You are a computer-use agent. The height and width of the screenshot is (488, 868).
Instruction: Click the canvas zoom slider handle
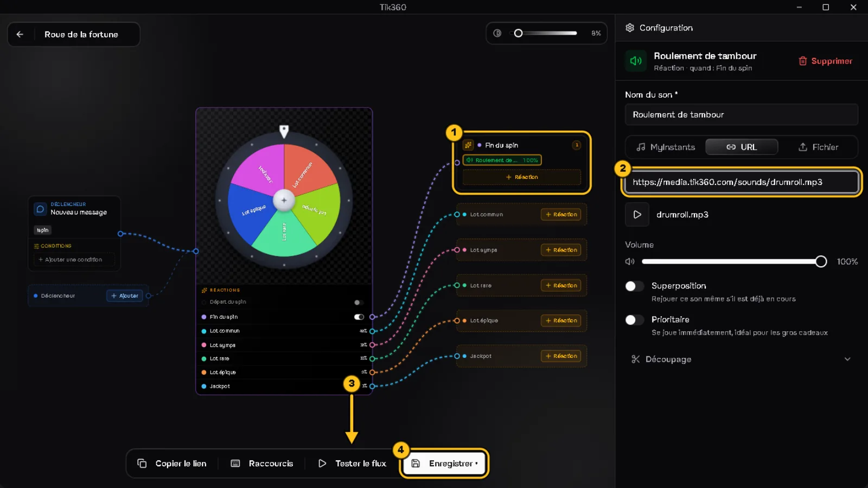coord(518,33)
